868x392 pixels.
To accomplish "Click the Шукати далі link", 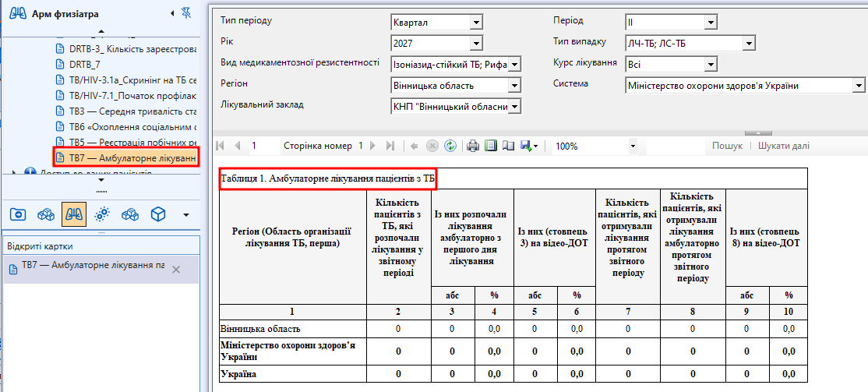I will [x=783, y=147].
